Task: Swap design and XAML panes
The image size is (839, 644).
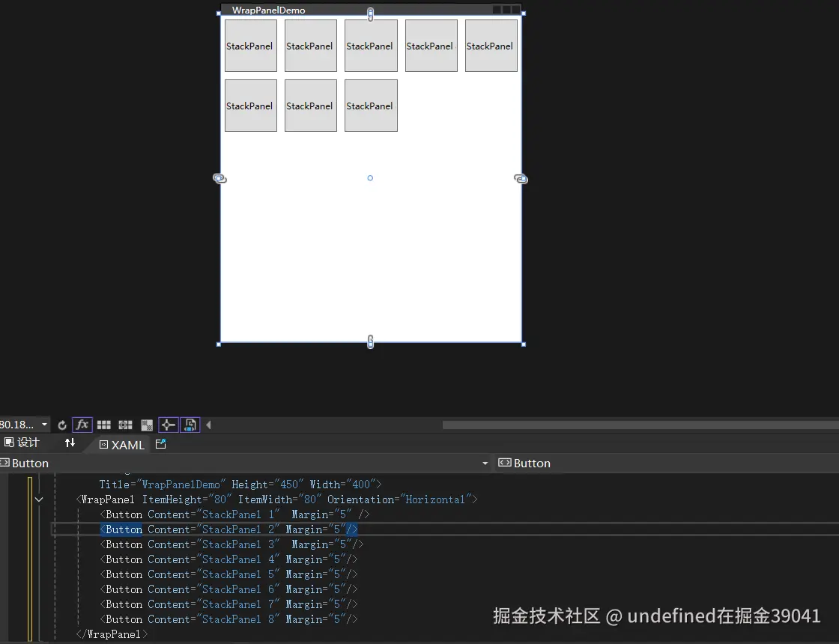Action: pyautogui.click(x=70, y=443)
